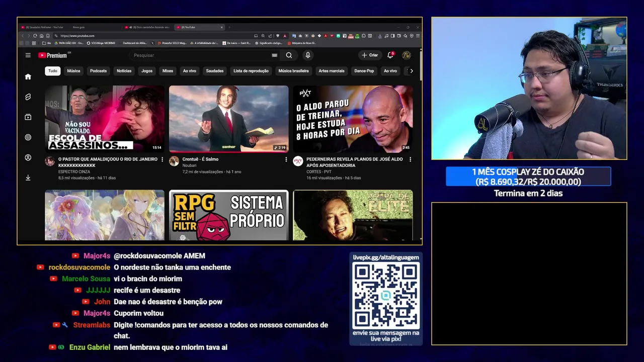Viewport: 644px width, 362px height.
Task: Click the browser back arrow
Action: (22, 36)
